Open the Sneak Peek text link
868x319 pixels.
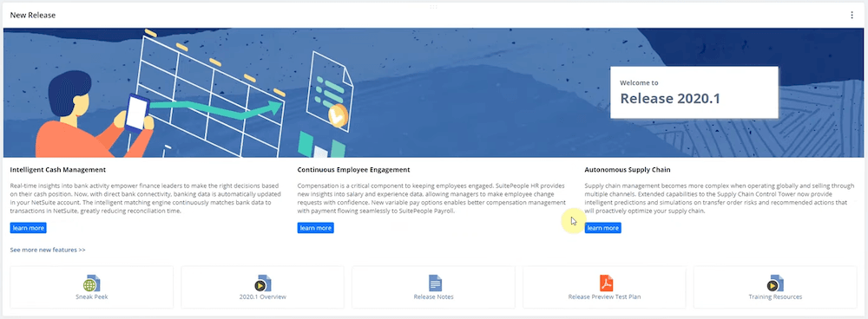pos(92,296)
